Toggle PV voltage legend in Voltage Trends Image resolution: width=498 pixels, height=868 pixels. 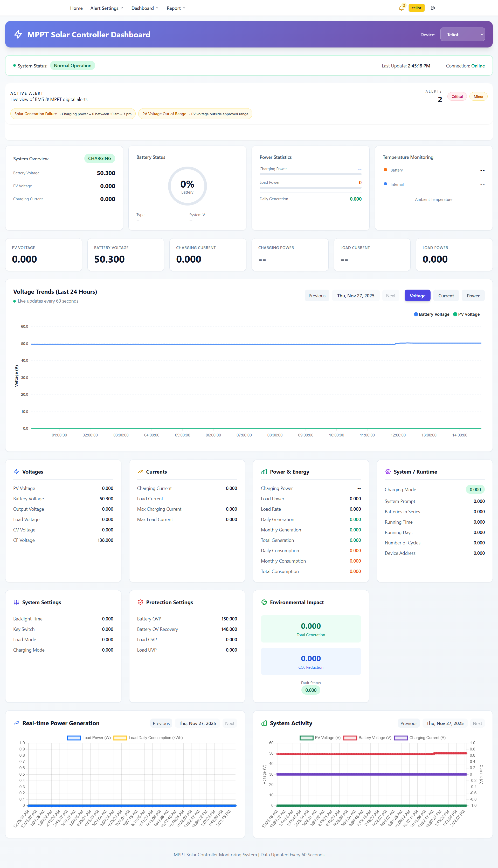click(467, 314)
